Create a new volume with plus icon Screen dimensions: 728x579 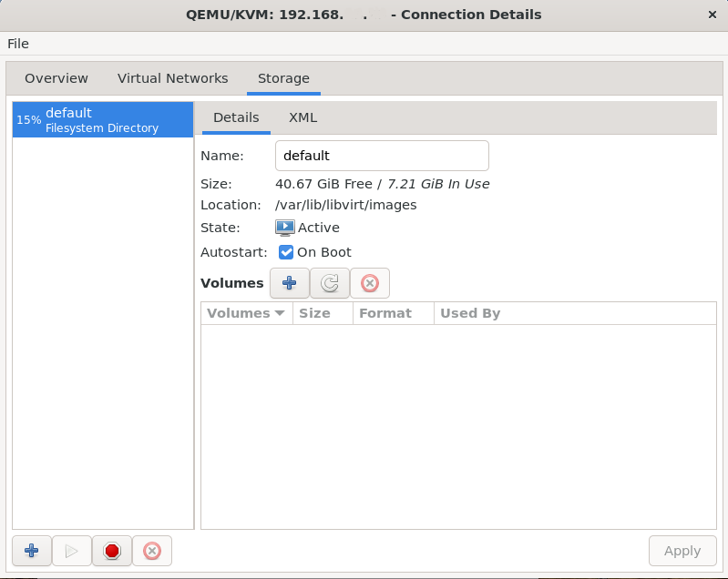tap(290, 283)
